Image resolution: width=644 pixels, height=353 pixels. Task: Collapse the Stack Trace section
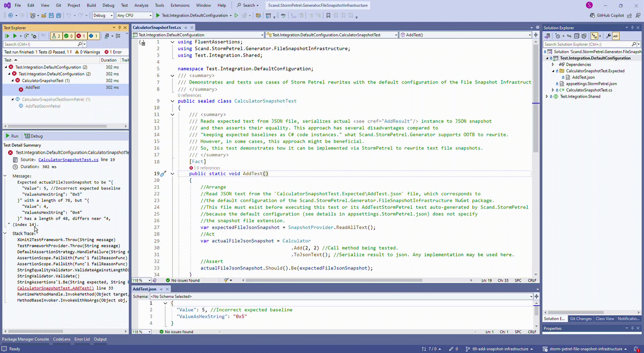point(5,233)
